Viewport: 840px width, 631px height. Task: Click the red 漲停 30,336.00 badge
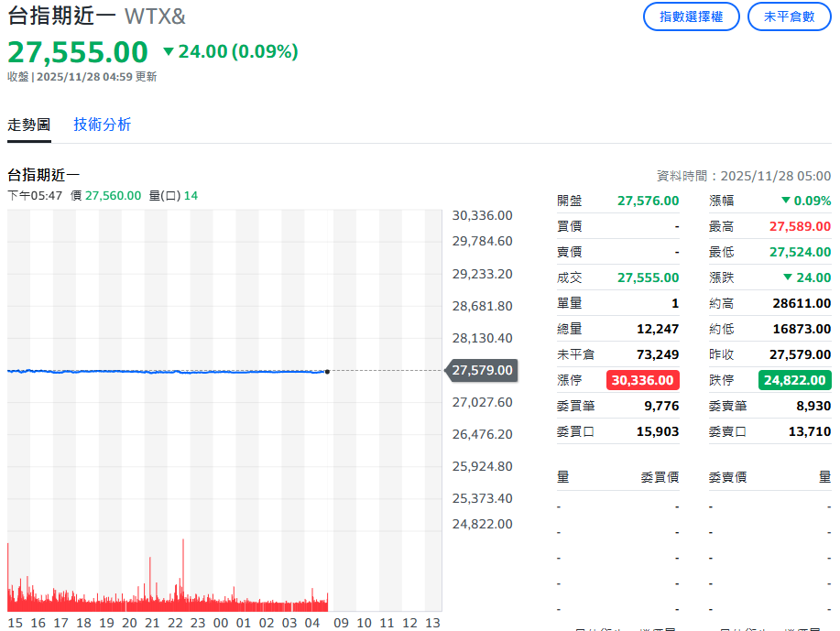point(642,380)
